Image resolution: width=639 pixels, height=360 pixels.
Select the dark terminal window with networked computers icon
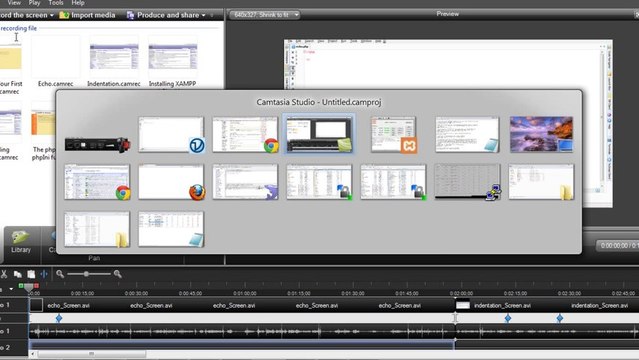click(x=467, y=182)
